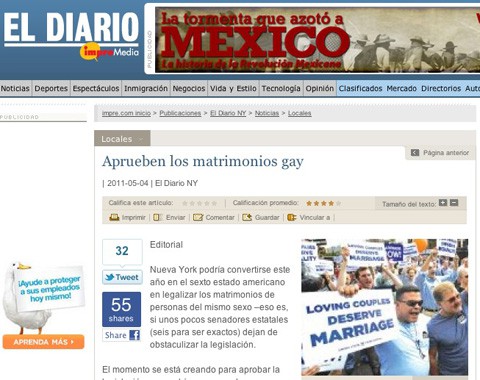Click the Imprimir text link

point(133,217)
